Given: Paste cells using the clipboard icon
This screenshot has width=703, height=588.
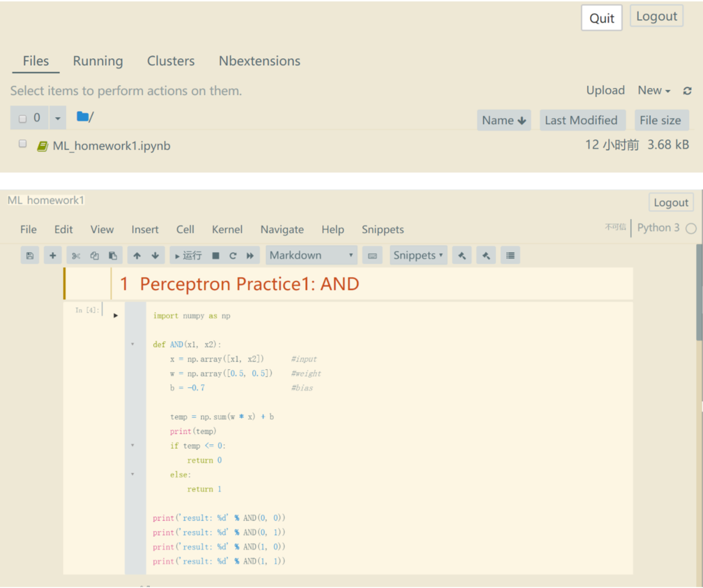Looking at the screenshot, I should (x=113, y=256).
